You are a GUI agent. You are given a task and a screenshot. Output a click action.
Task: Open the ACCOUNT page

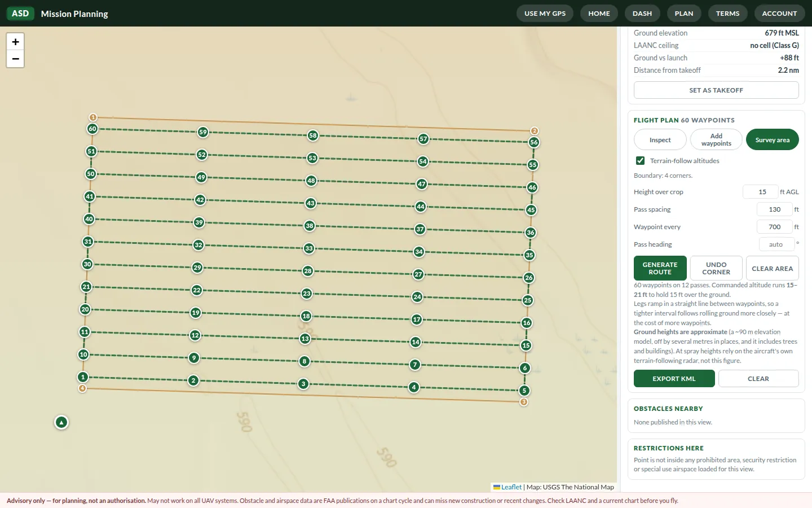click(779, 14)
